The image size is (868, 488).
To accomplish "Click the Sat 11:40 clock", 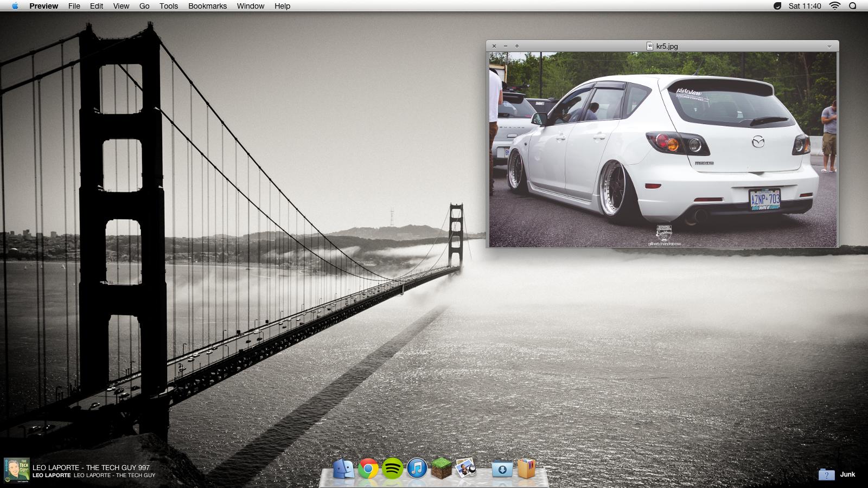I will [x=805, y=6].
